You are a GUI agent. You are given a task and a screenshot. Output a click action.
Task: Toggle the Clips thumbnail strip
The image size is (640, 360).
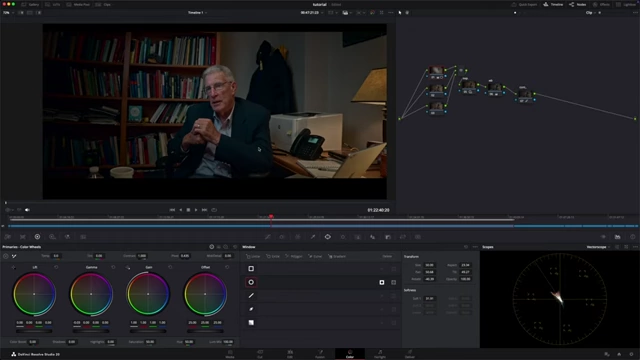click(103, 4)
